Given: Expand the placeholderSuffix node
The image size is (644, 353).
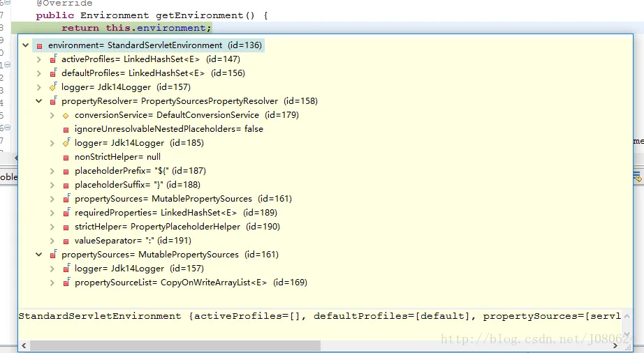Looking at the screenshot, I should click(x=52, y=185).
